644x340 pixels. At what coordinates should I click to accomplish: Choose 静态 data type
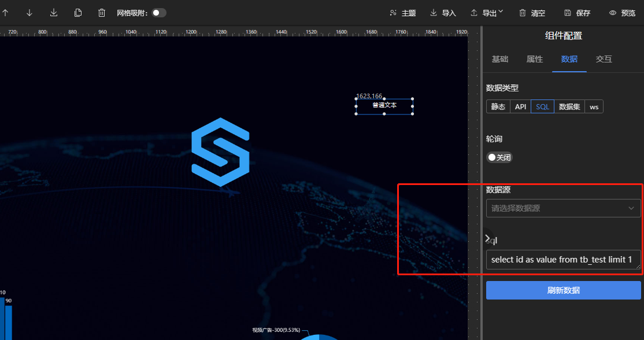click(x=498, y=107)
